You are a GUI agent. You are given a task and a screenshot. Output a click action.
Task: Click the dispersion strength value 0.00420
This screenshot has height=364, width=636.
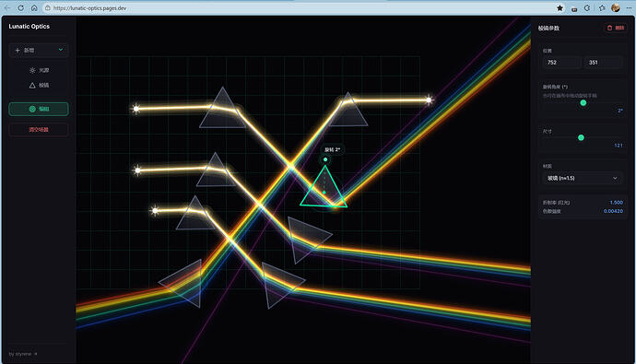(613, 211)
